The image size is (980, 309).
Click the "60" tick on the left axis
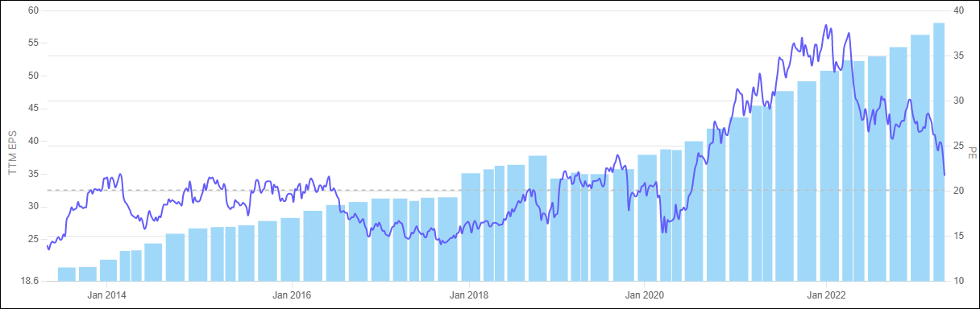point(33,10)
